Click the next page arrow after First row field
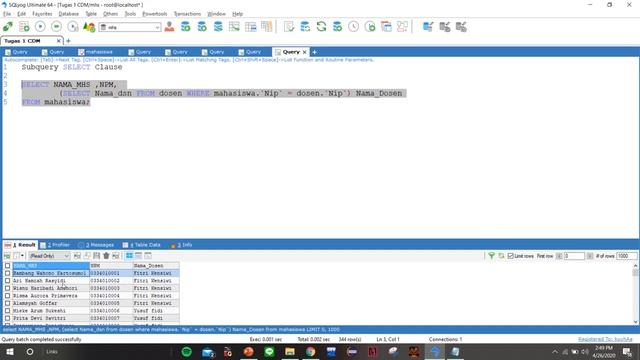This screenshot has width=640, height=360. point(590,256)
